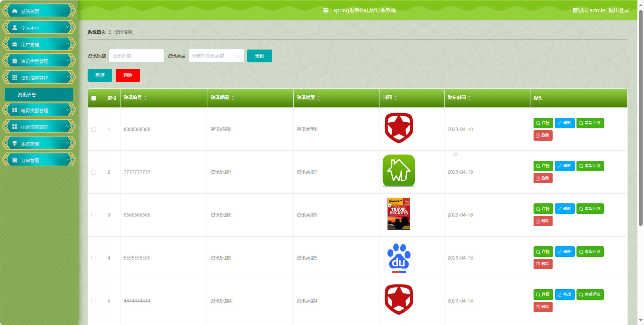Expand the 用户管理 menu chevron

tap(68, 44)
